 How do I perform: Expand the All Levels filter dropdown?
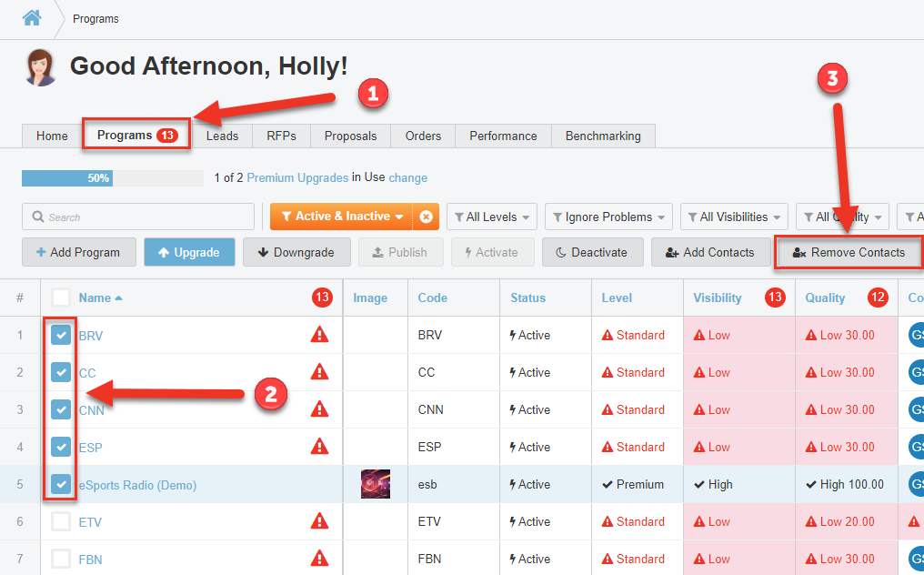pyautogui.click(x=491, y=217)
